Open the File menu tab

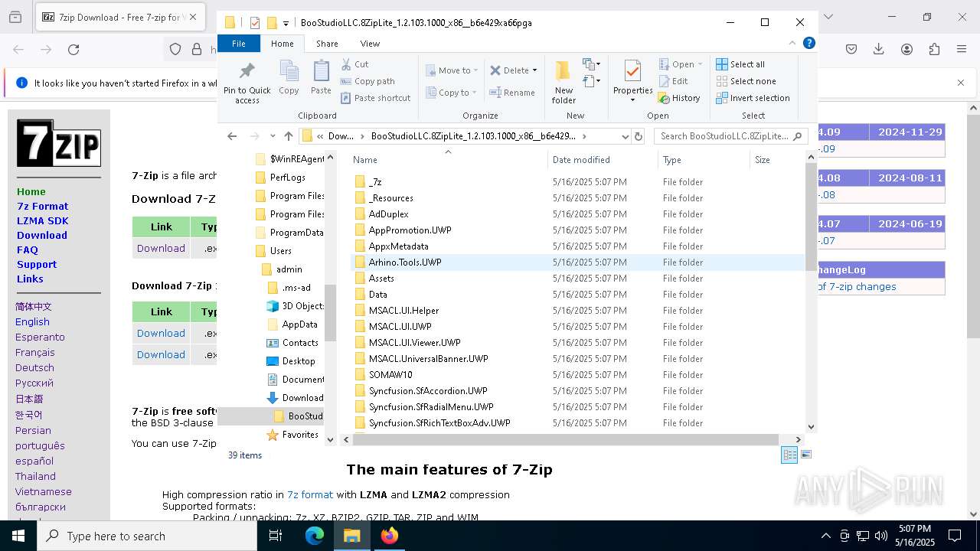click(239, 44)
